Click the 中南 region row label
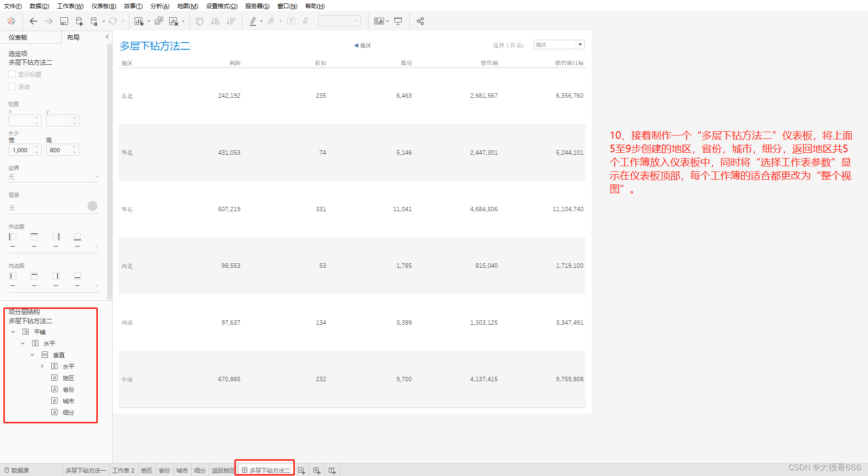The width and height of the screenshot is (868, 476). pos(127,379)
